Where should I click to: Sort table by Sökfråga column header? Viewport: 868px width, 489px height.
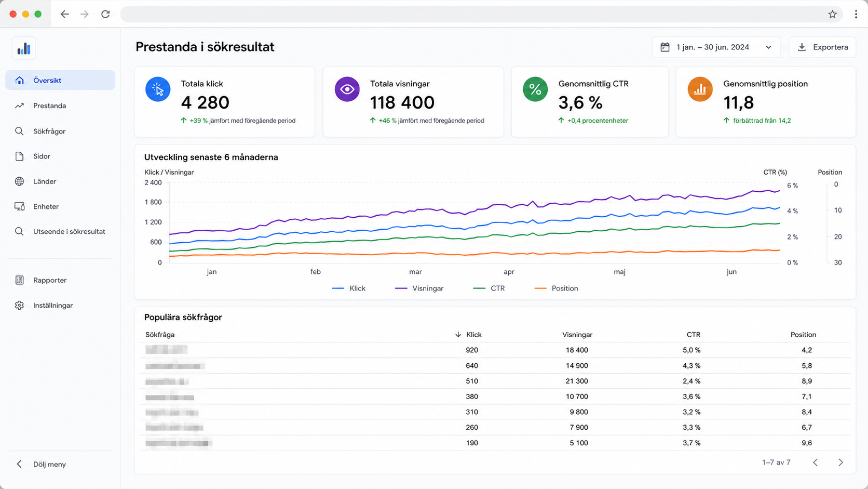coord(160,335)
